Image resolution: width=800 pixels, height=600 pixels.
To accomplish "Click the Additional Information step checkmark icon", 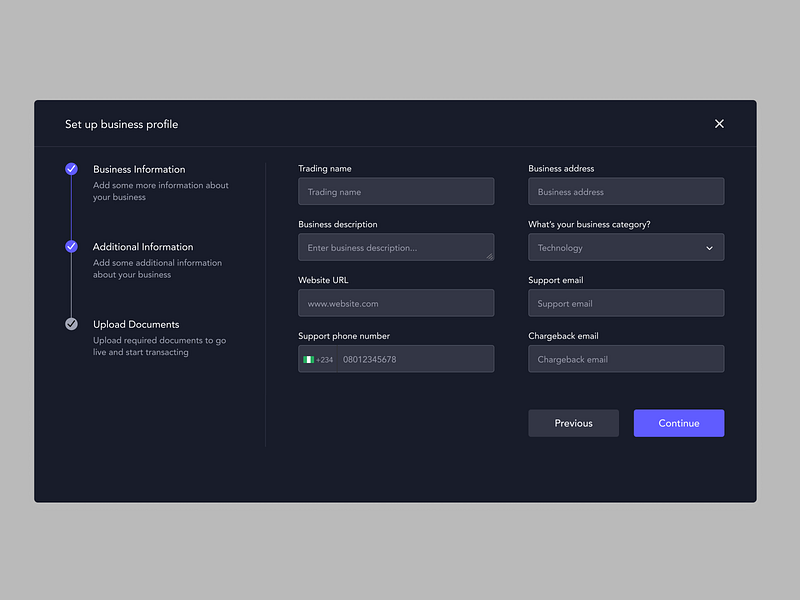I will click(x=71, y=246).
